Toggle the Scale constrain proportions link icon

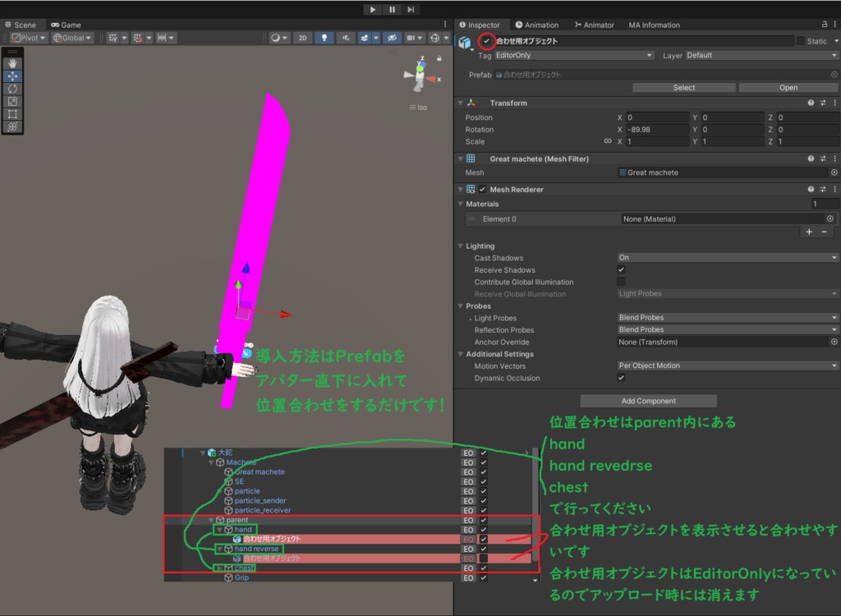pos(608,141)
